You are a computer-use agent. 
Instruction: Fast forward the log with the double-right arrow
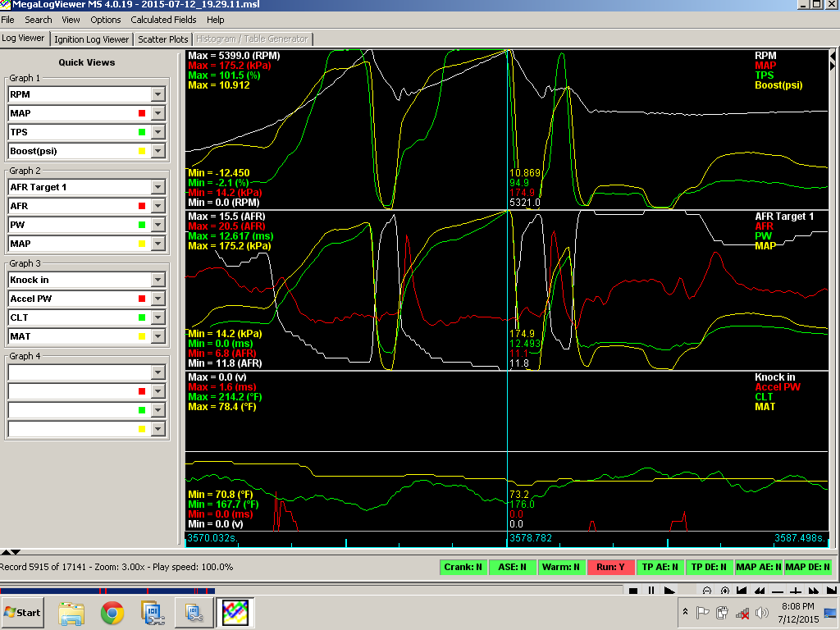point(815,591)
